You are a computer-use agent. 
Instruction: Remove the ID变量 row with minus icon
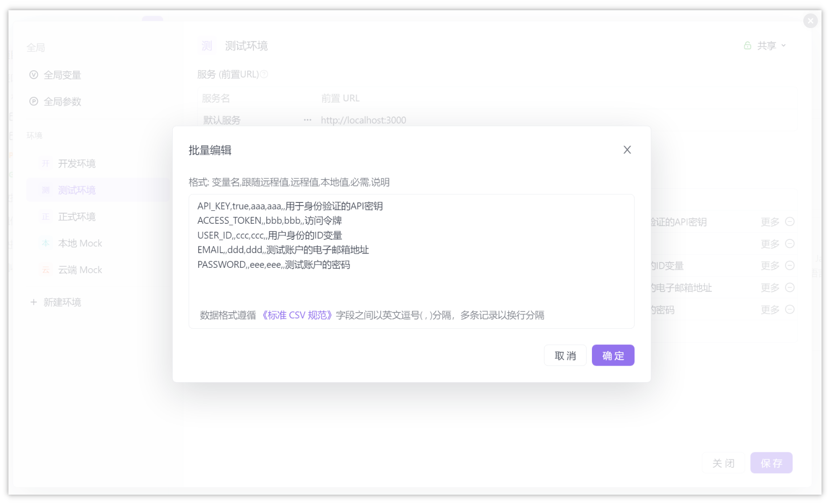(790, 266)
